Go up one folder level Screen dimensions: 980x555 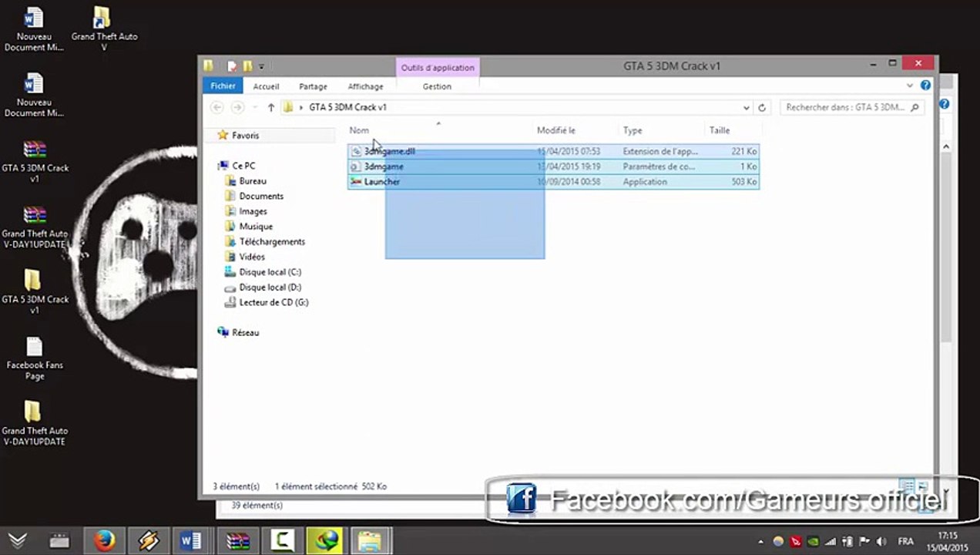tap(270, 107)
